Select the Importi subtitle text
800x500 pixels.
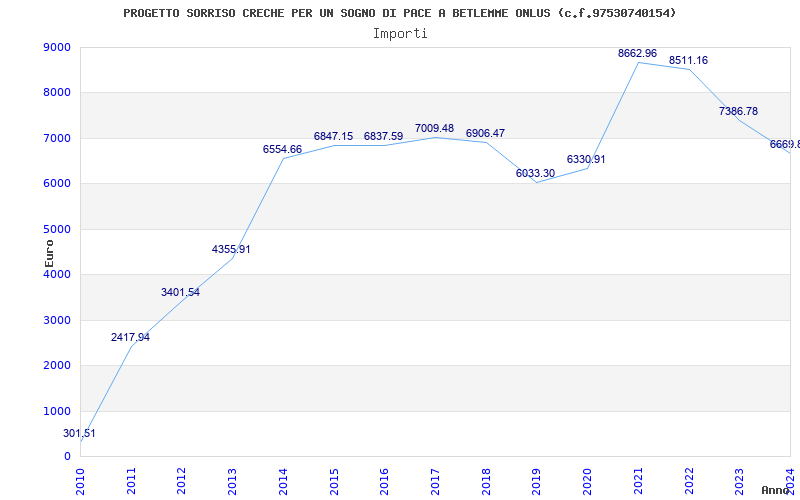(x=400, y=34)
